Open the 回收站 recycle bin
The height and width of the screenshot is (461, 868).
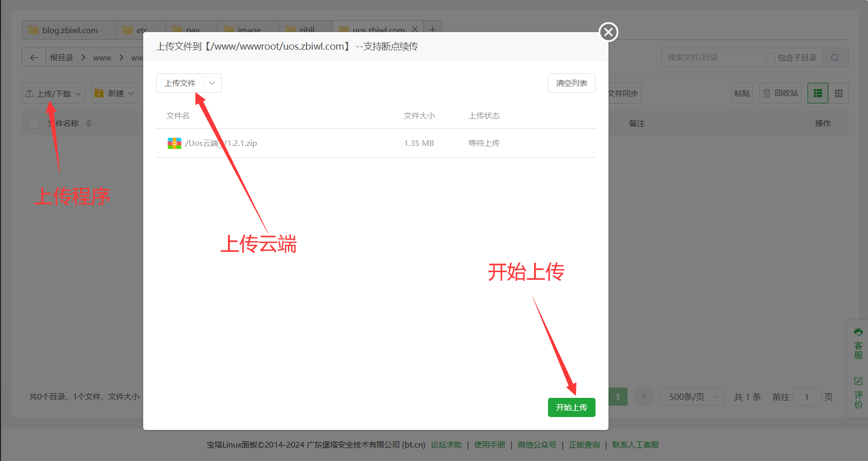click(x=781, y=93)
